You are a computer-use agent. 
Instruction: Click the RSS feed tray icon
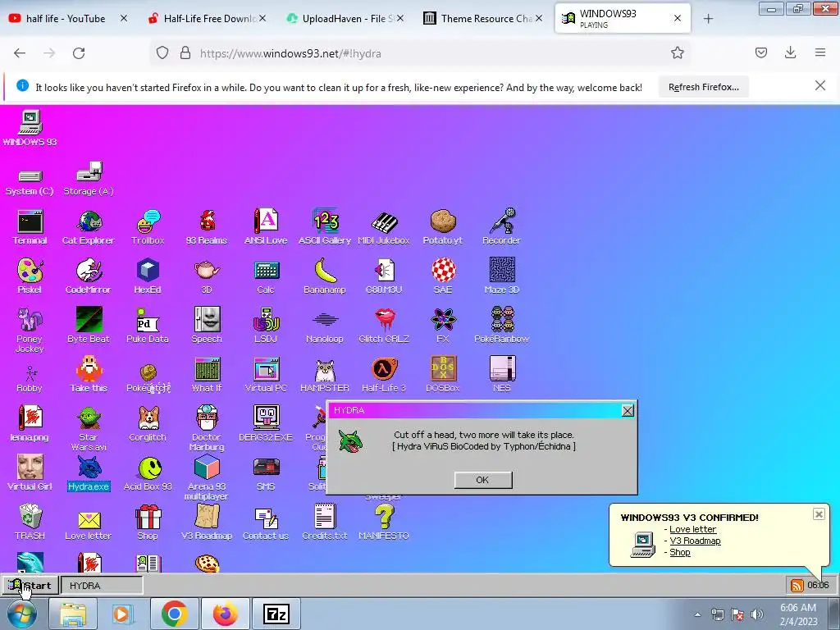tap(797, 586)
